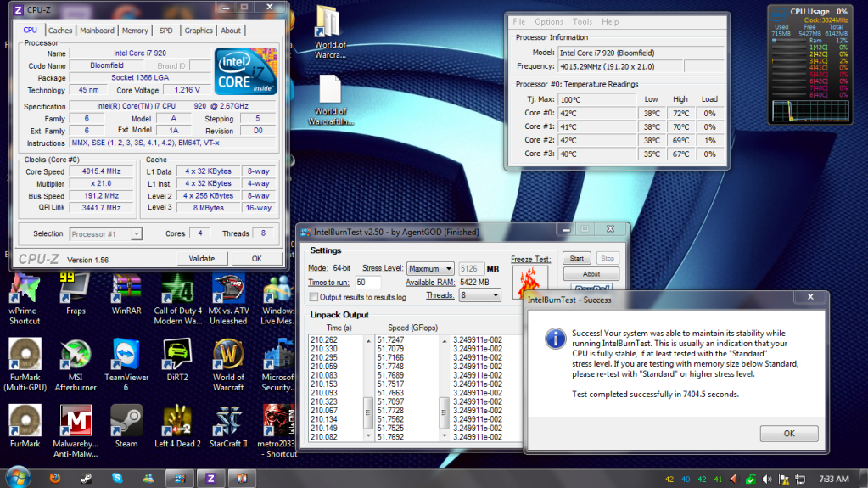Screen dimensions: 868x488
Task: Click the Time (s) column scrollbar thumb
Action: tap(367, 412)
